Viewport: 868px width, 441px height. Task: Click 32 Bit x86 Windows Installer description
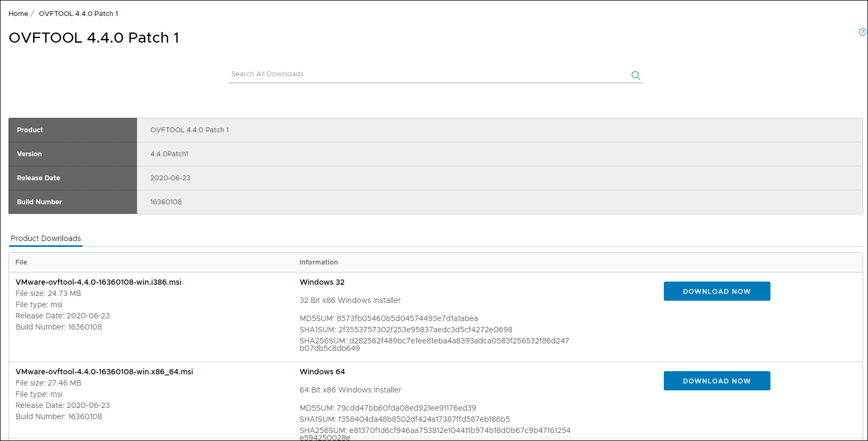tap(350, 300)
